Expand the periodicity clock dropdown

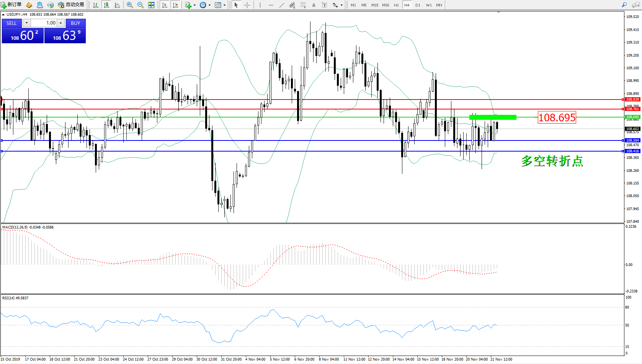coord(209,5)
